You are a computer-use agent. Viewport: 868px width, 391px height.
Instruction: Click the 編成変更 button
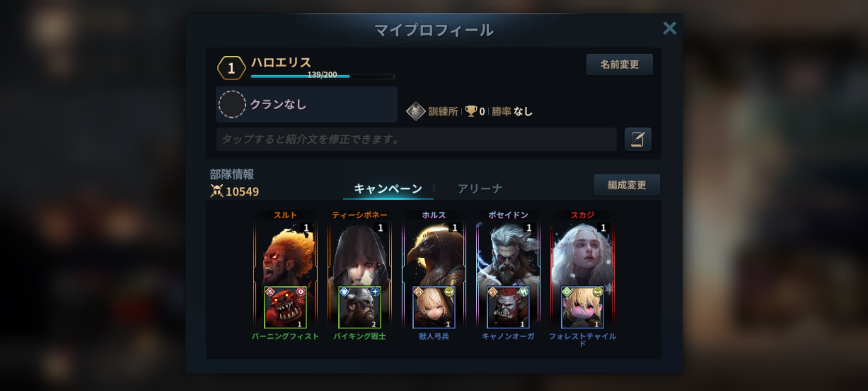pos(627,185)
